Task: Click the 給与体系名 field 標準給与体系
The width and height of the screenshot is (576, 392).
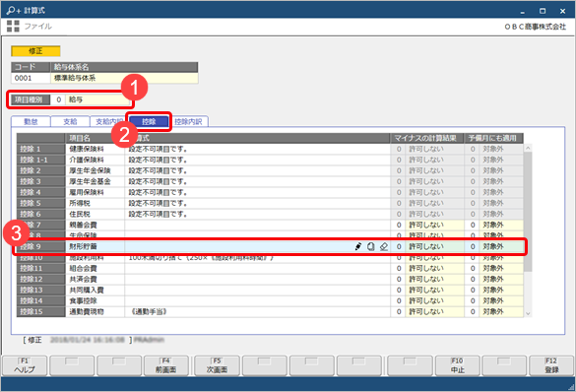Action: 124,78
